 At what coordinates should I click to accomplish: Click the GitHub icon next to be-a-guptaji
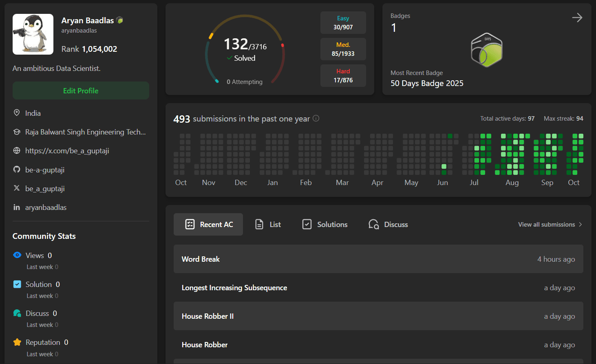(17, 170)
